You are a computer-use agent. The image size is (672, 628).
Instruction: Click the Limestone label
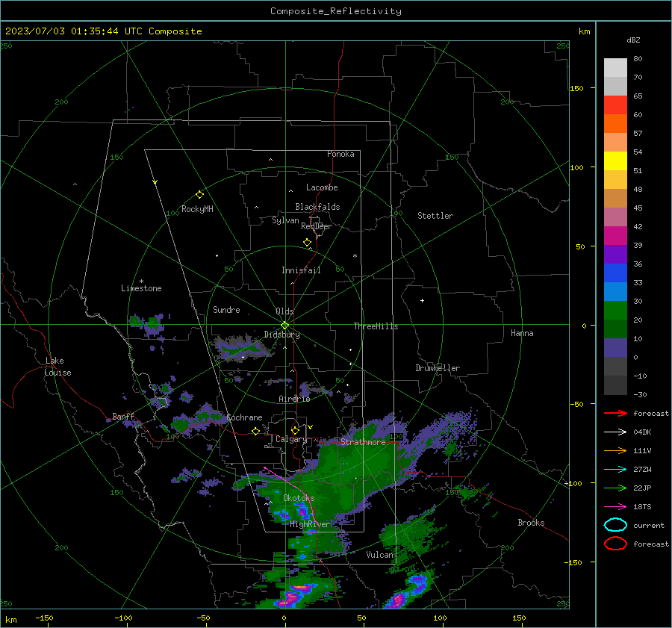point(141,288)
